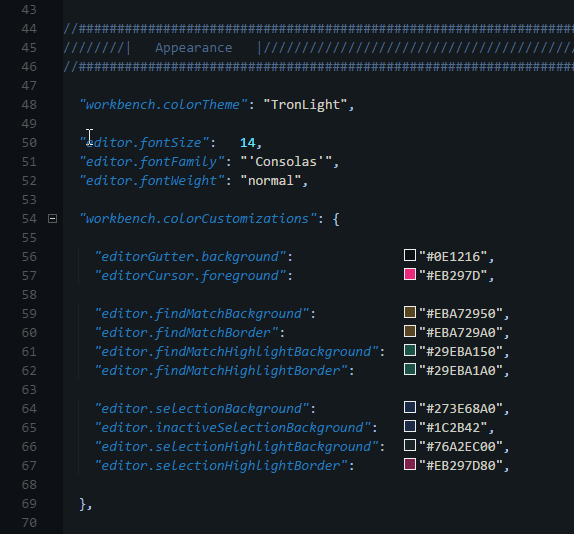Click the "editorCursor.foreground" key
574x534 pixels.
[x=190, y=276]
